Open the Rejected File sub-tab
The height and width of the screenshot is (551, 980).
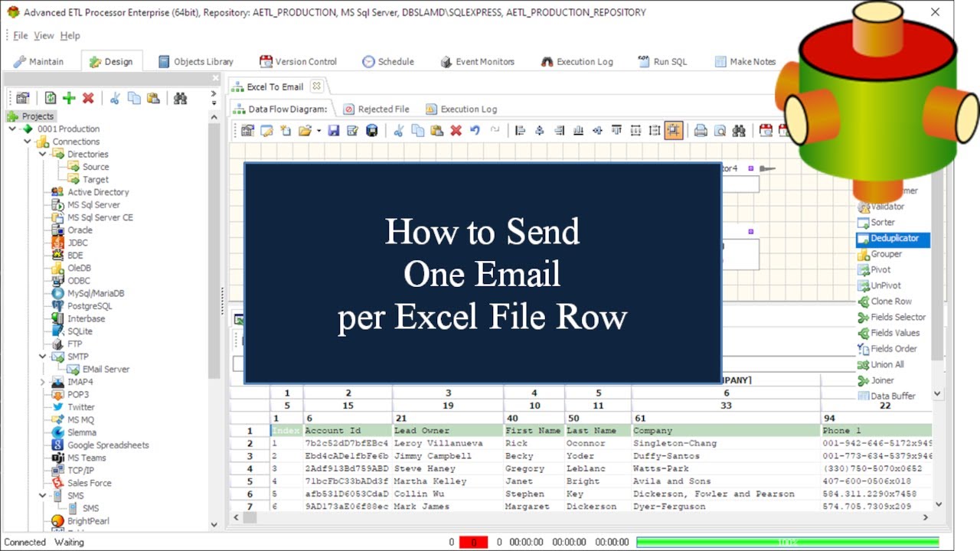[x=376, y=109]
